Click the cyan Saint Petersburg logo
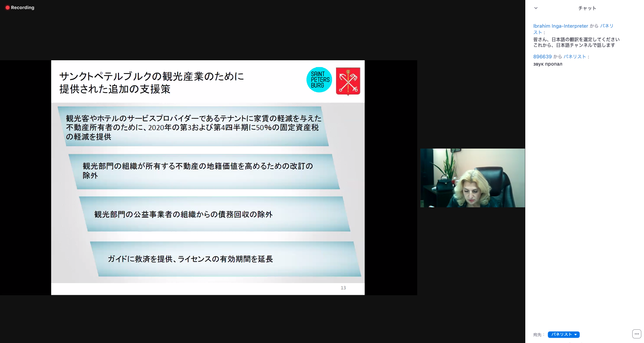644x343 pixels. click(319, 80)
